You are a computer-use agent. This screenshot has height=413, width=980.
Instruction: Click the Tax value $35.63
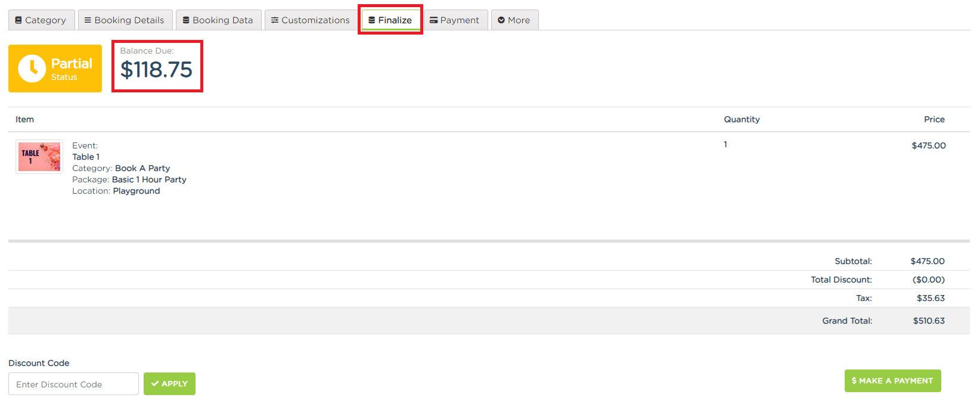[x=931, y=298]
